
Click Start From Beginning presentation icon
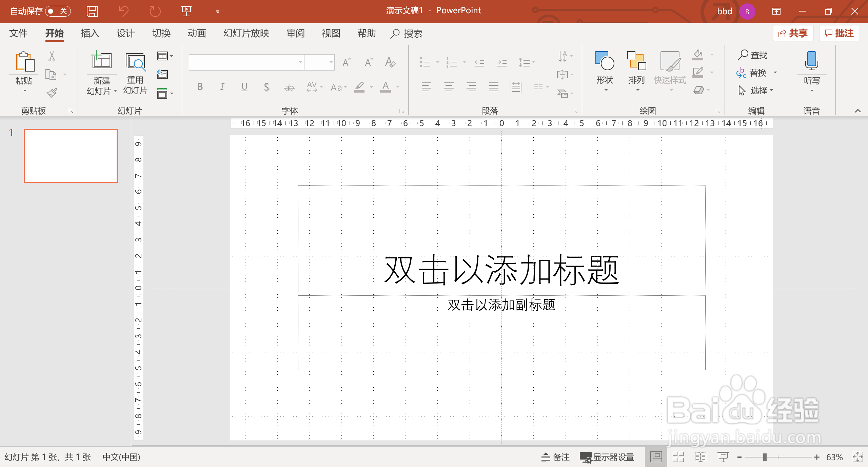tap(186, 11)
